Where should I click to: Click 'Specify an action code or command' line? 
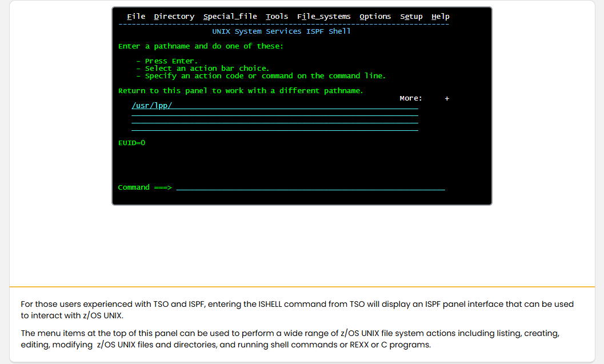(x=261, y=76)
